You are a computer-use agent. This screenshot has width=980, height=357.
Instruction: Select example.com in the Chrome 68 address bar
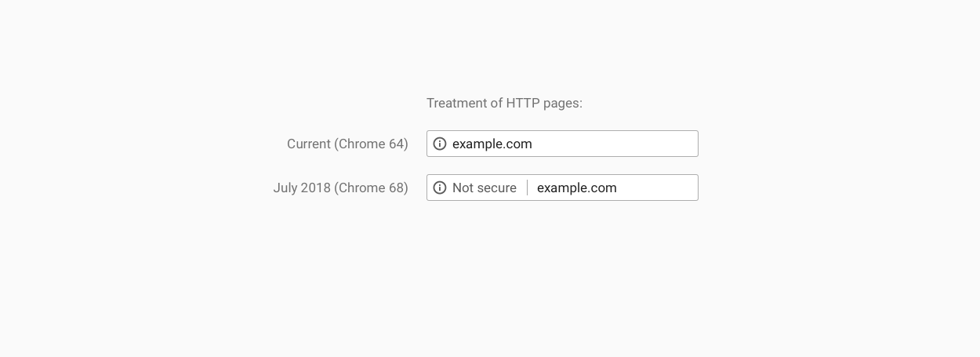tap(577, 188)
